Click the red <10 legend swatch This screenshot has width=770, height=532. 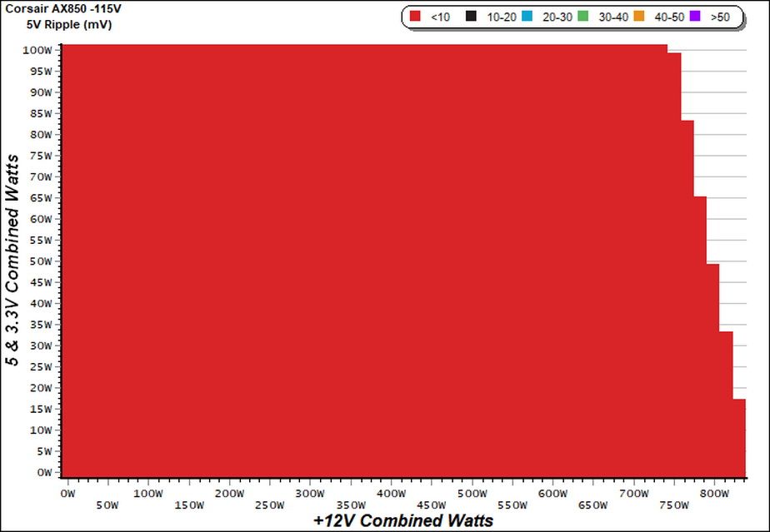[416, 16]
